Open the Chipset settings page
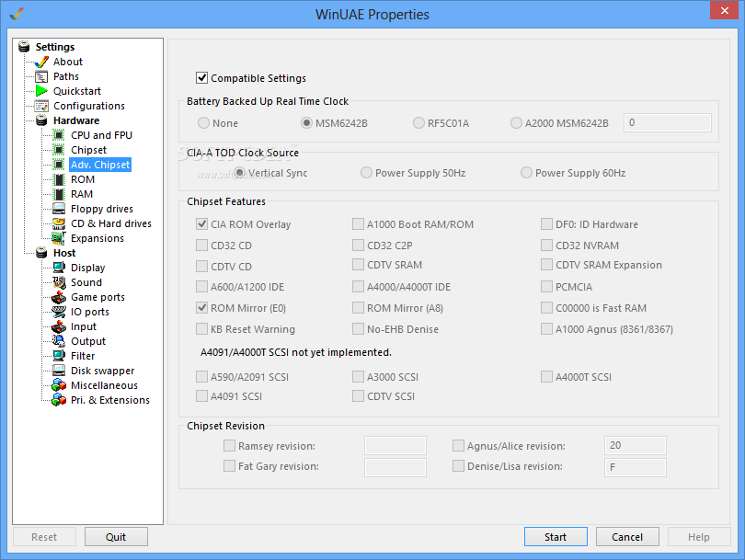Image resolution: width=745 pixels, height=560 pixels. (88, 150)
